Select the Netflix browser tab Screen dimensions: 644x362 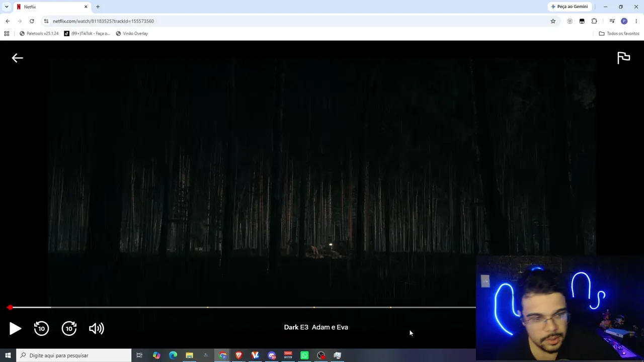[52, 7]
